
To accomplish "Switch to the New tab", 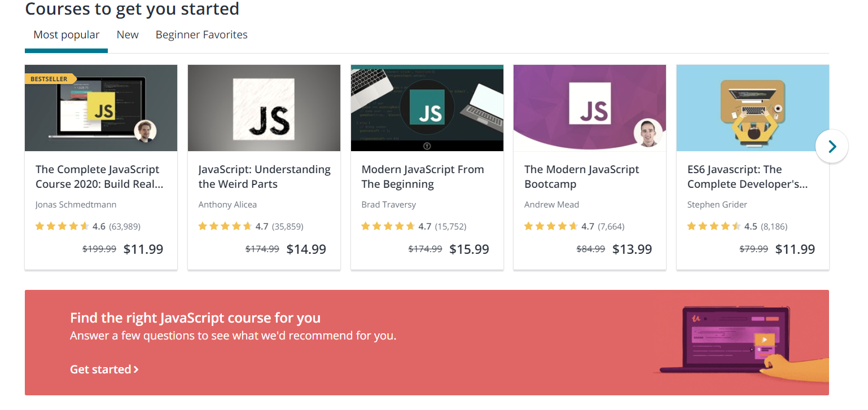I will coord(128,35).
